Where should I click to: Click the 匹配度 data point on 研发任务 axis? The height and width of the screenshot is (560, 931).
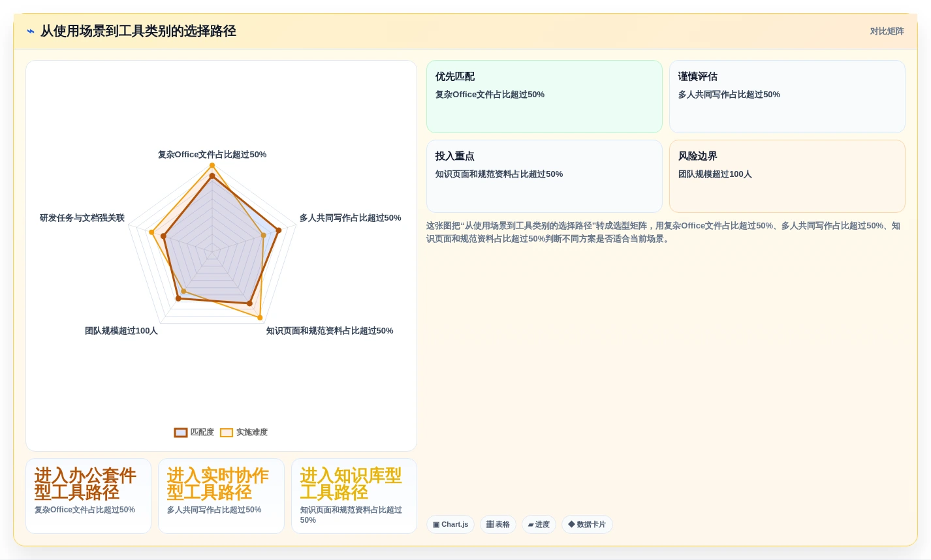(164, 236)
